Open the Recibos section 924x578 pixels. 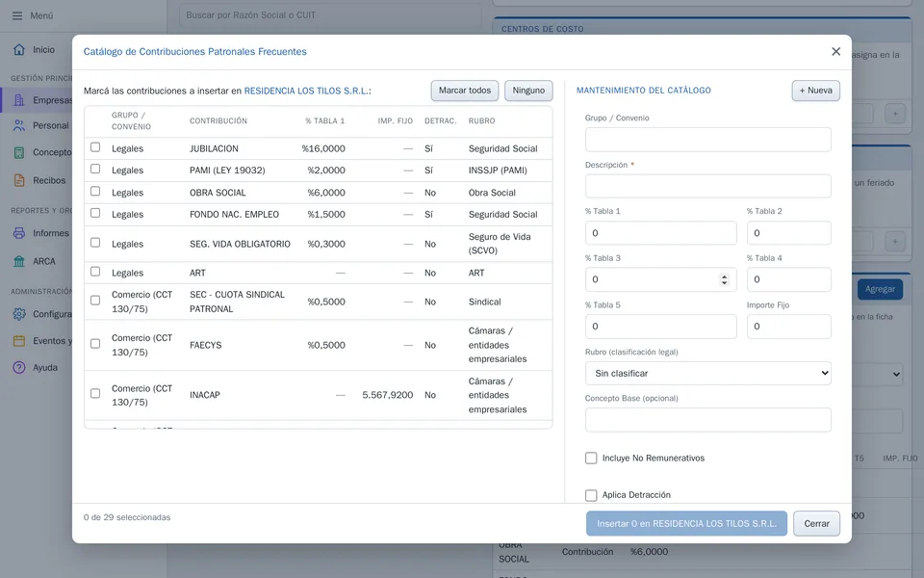(x=49, y=180)
